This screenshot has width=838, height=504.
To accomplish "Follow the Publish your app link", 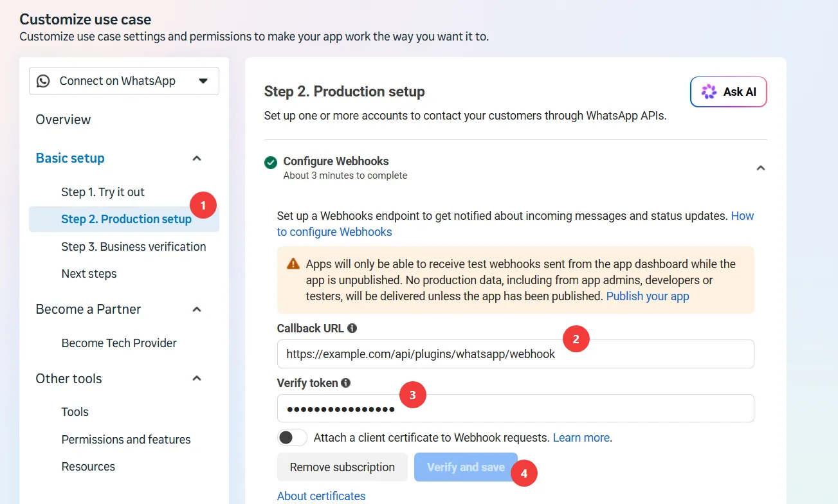I will (648, 296).
